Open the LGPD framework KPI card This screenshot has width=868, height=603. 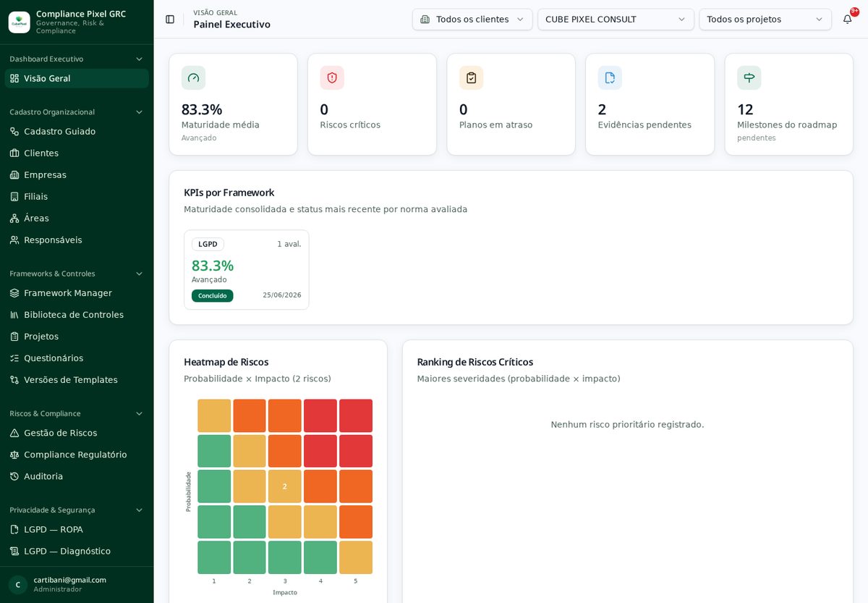[246, 270]
